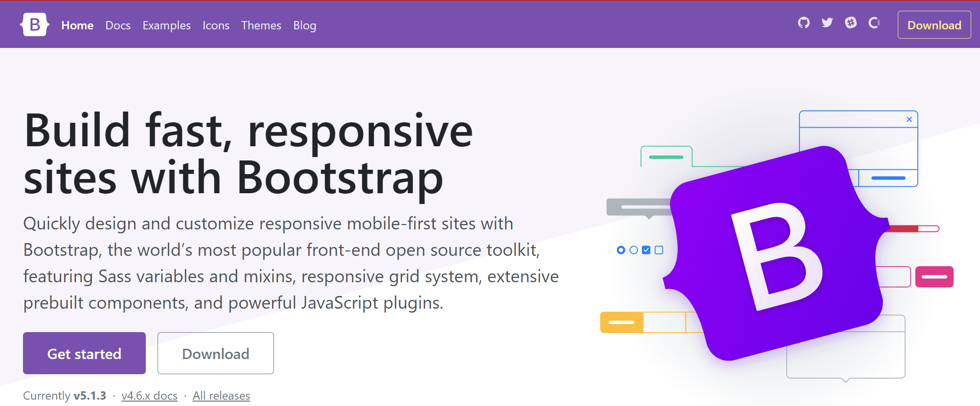This screenshot has width=980, height=406.
Task: Open the Open Collective icon
Action: click(x=874, y=23)
